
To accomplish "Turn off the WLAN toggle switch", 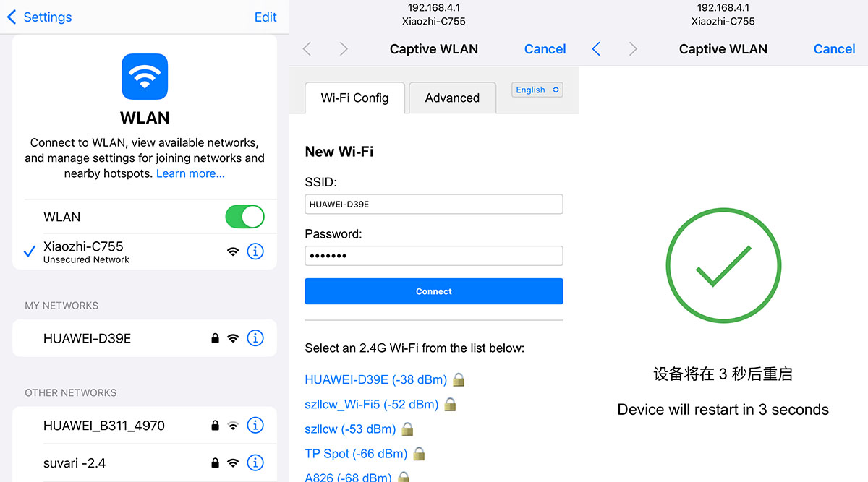I will [244, 217].
